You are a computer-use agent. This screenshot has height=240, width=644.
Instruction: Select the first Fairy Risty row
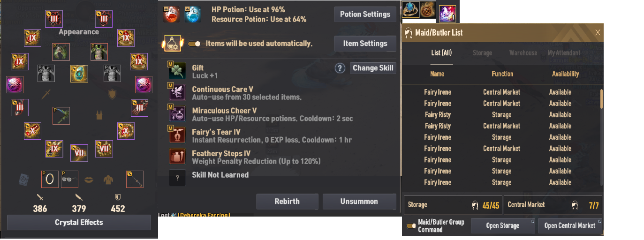click(501, 115)
